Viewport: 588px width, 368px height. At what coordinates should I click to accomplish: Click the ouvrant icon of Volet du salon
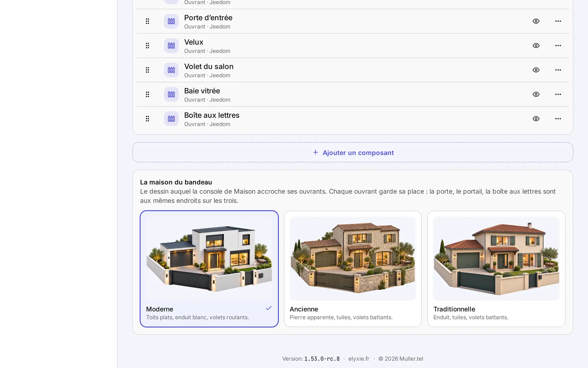click(171, 70)
